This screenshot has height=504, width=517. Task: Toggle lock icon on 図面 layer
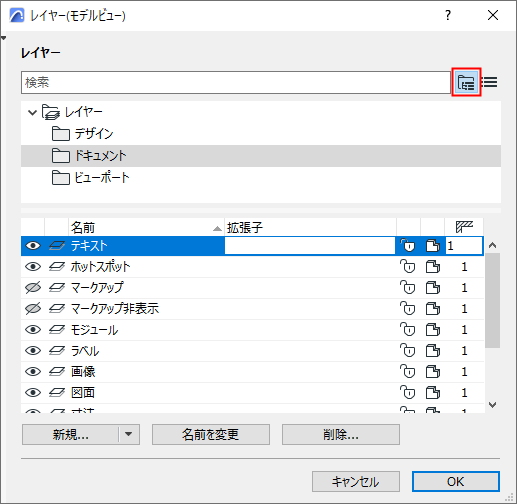tap(408, 393)
